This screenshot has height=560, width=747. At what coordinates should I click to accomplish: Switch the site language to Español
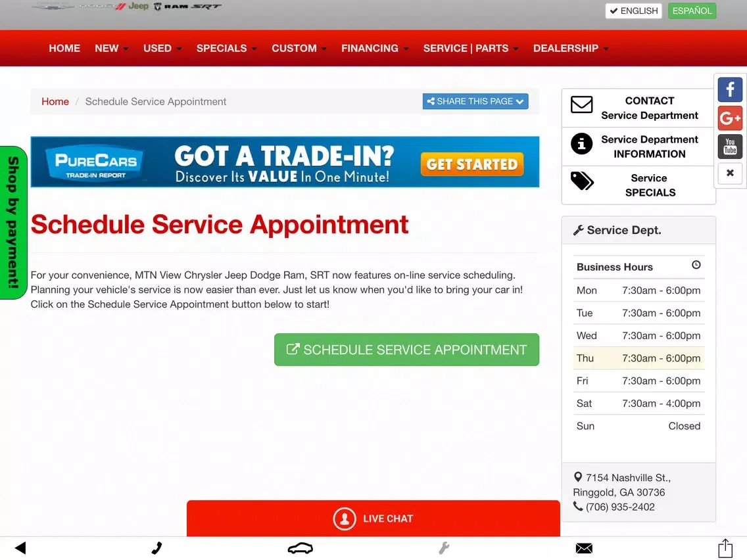tap(692, 11)
